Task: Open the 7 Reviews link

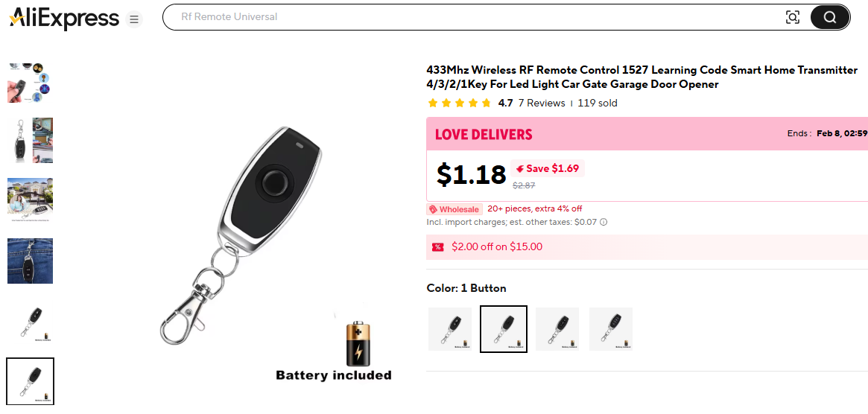Action: 542,103
